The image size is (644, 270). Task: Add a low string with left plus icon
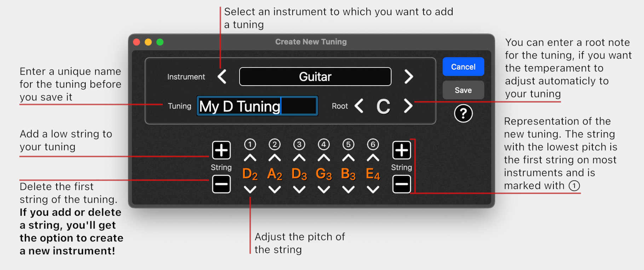222,150
